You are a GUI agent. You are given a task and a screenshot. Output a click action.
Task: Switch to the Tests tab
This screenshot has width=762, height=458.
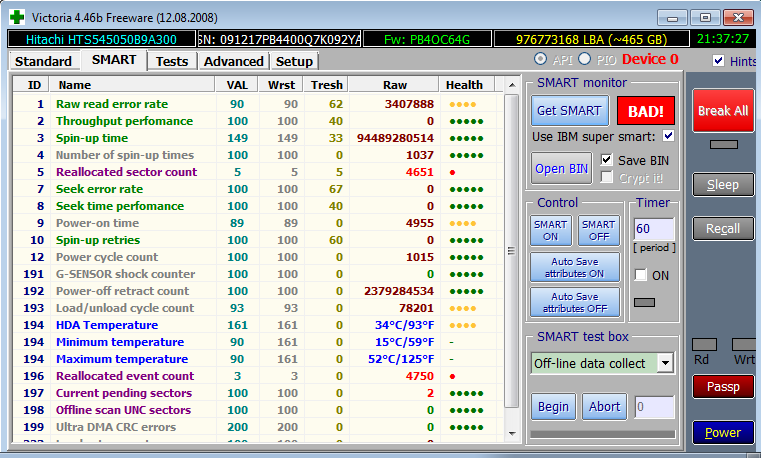172,61
